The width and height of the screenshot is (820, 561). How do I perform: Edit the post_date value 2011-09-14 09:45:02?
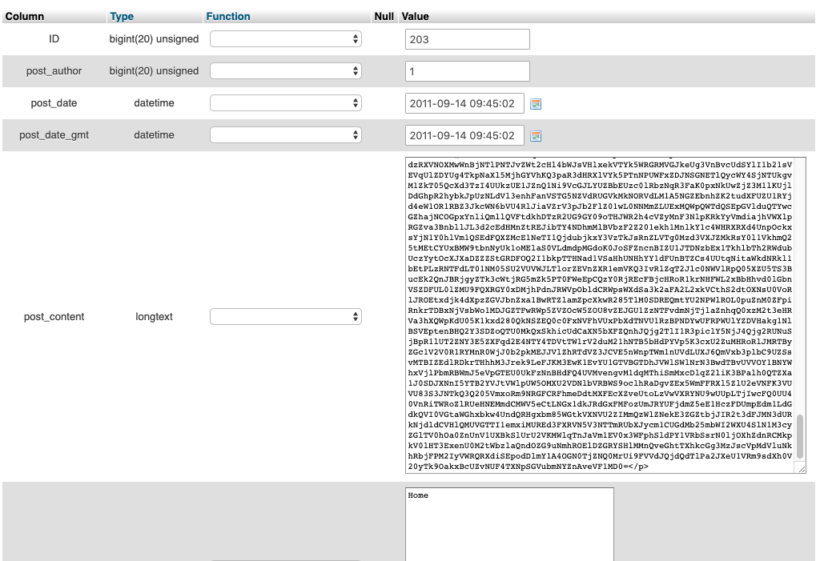464,104
